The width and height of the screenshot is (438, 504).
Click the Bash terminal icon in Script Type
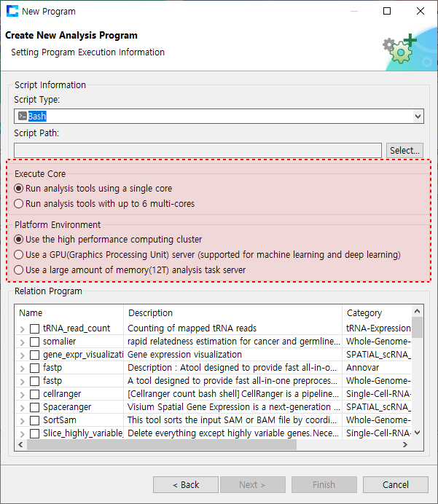(x=22, y=116)
